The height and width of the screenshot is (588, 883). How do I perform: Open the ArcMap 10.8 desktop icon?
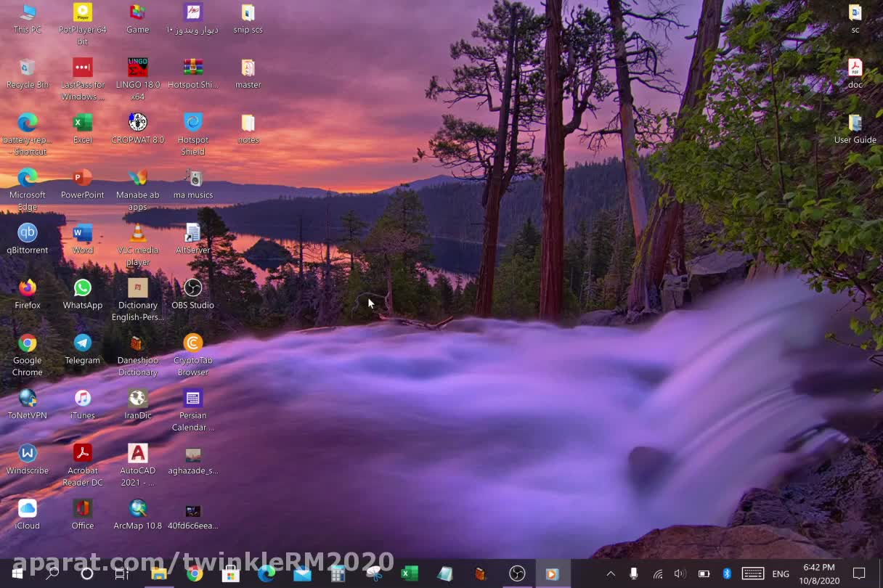click(x=137, y=509)
